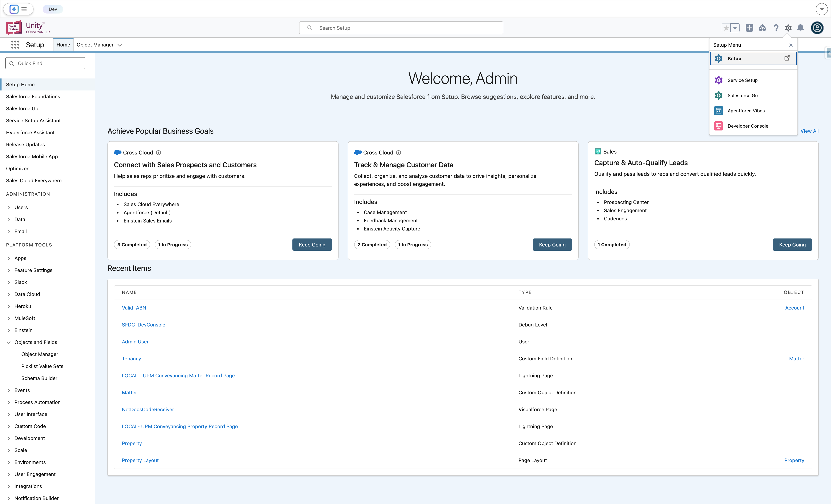Choose Service Setup from the menu

tap(753, 80)
